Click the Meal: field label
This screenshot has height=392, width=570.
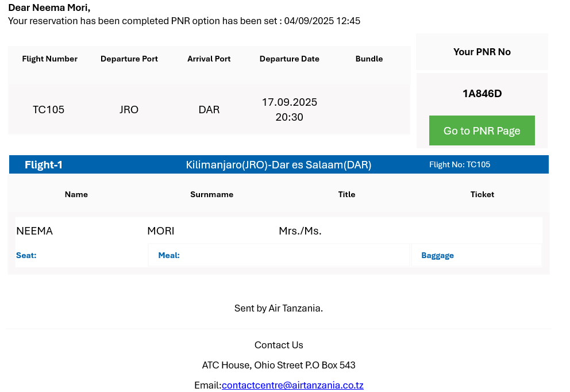(169, 255)
